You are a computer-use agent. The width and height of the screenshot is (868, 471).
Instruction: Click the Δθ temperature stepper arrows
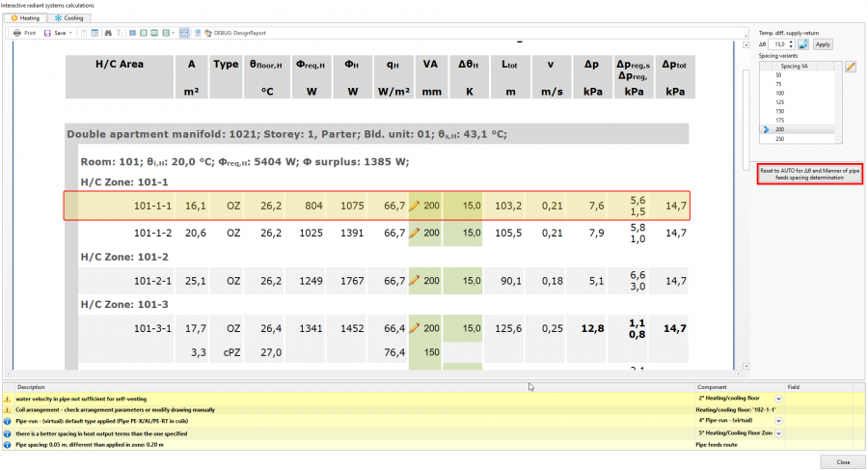pyautogui.click(x=791, y=44)
